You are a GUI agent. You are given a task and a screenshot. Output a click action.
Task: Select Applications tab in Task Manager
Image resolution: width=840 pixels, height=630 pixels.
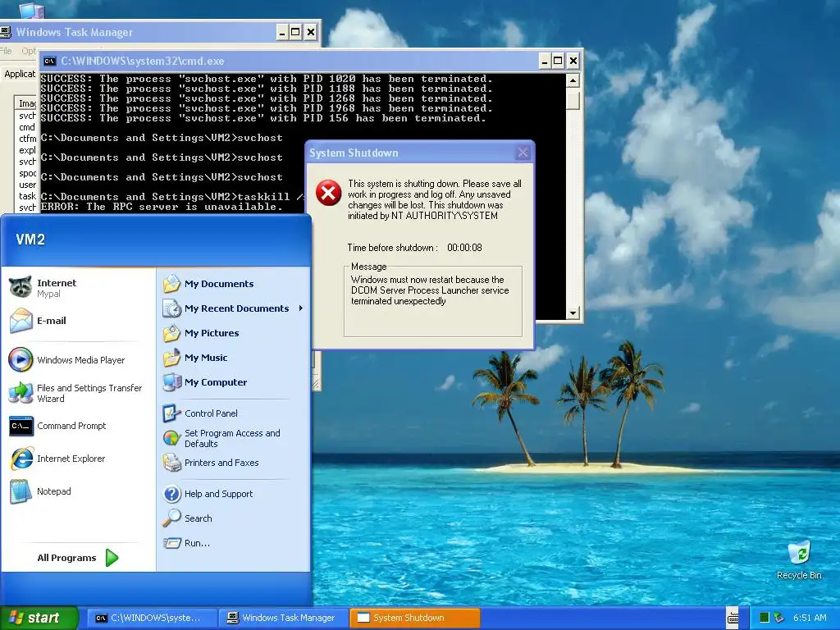click(x=20, y=74)
